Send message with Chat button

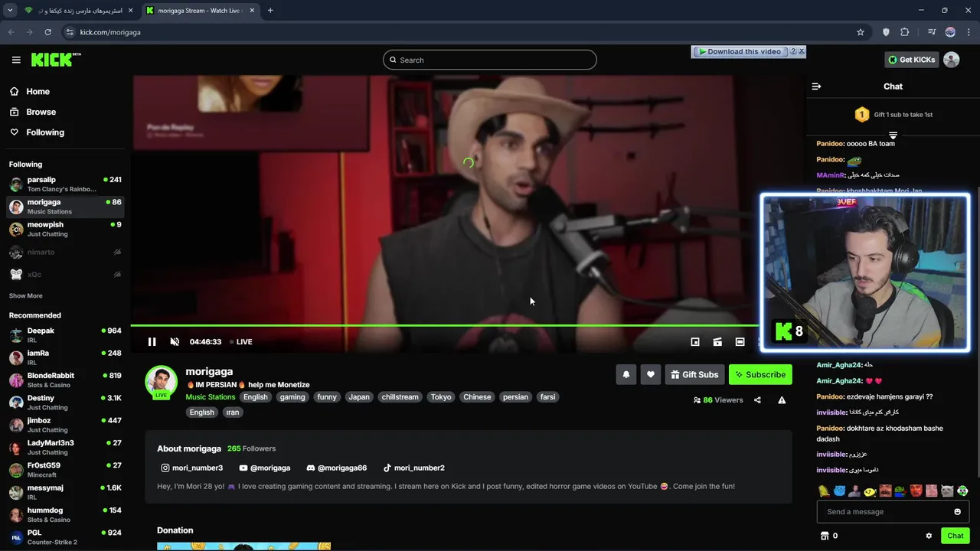point(955,536)
